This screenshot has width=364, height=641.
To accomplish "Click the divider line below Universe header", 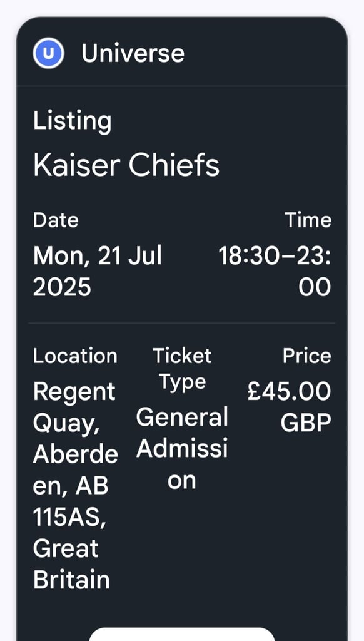I will pyautogui.click(x=182, y=86).
